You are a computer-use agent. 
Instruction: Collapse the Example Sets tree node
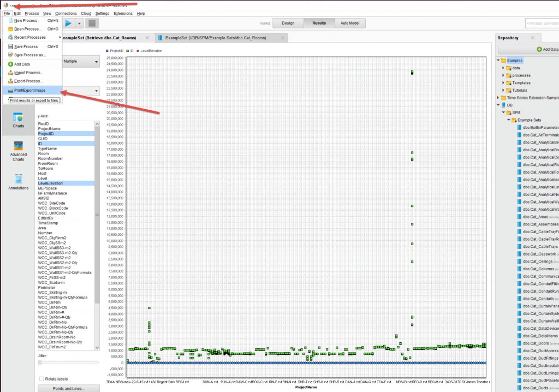coord(508,120)
